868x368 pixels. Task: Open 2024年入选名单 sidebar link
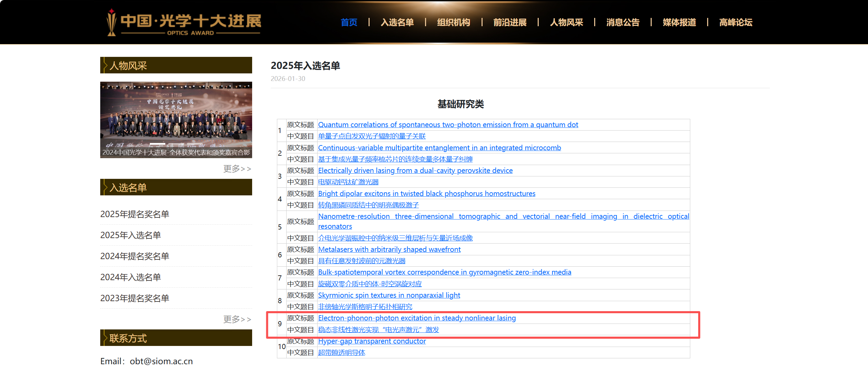click(x=131, y=277)
